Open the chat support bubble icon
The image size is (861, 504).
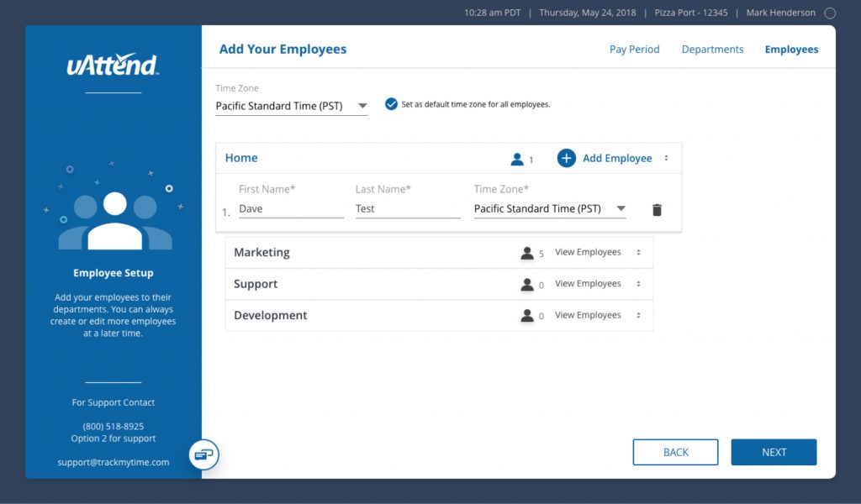(204, 454)
